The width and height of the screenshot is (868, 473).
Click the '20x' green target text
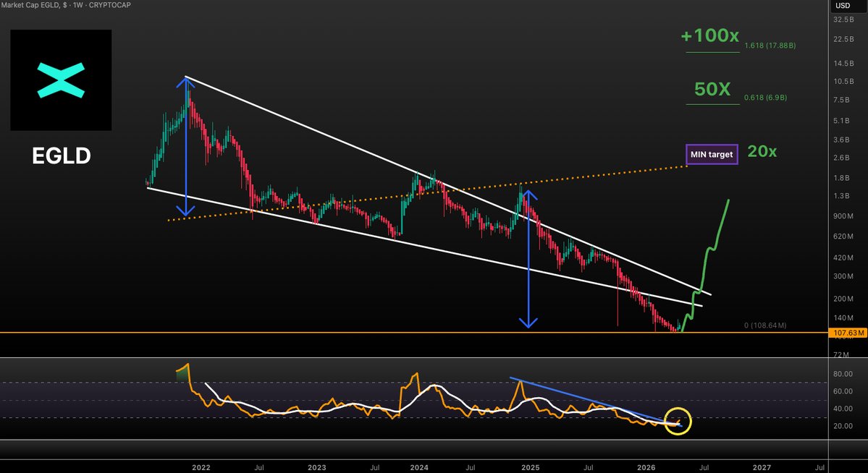(x=762, y=151)
